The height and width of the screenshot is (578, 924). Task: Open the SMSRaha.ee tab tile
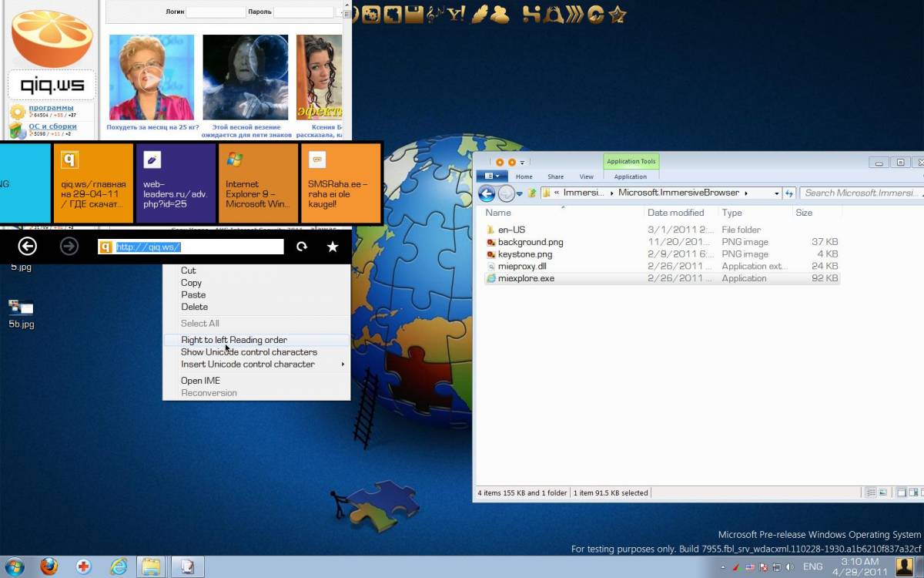340,183
